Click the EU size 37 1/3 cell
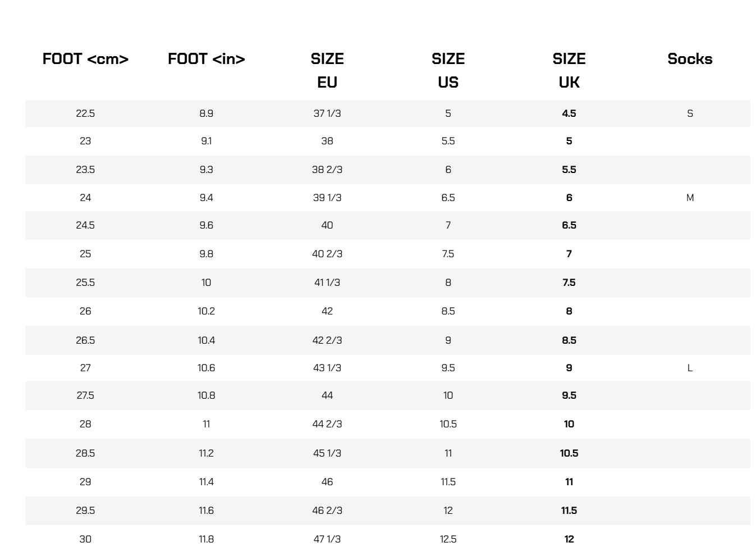 [x=327, y=113]
